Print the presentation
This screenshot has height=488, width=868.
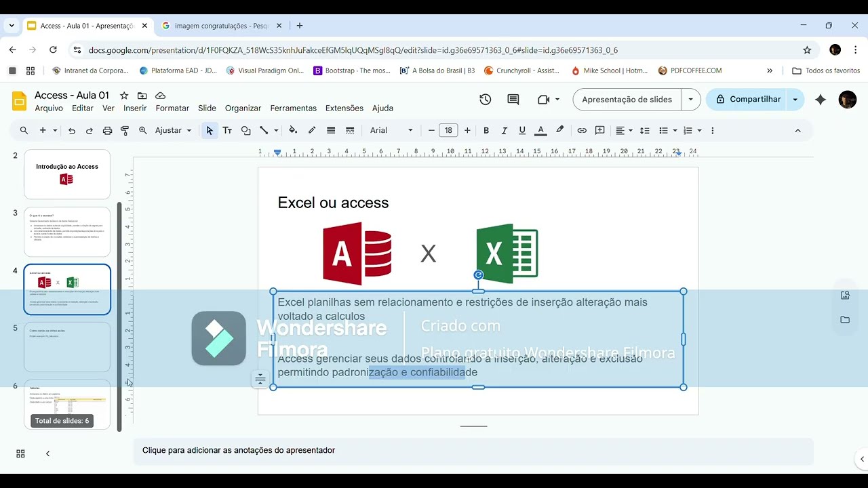click(x=107, y=130)
